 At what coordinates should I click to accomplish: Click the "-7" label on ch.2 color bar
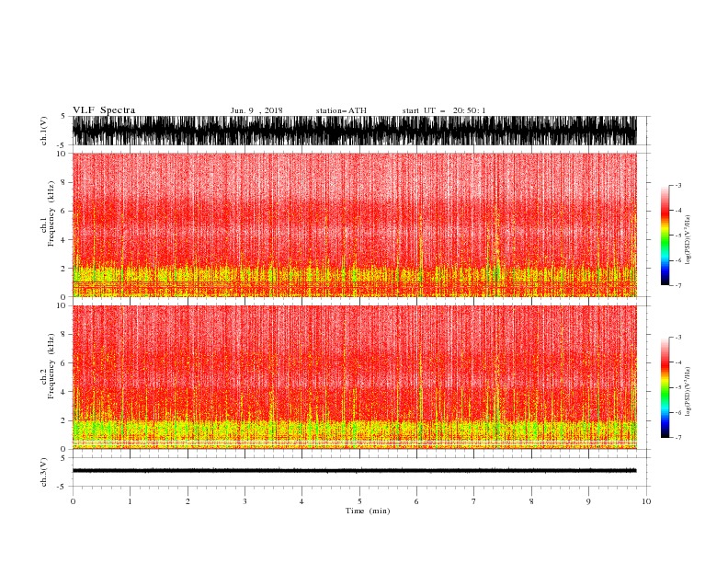[677, 437]
